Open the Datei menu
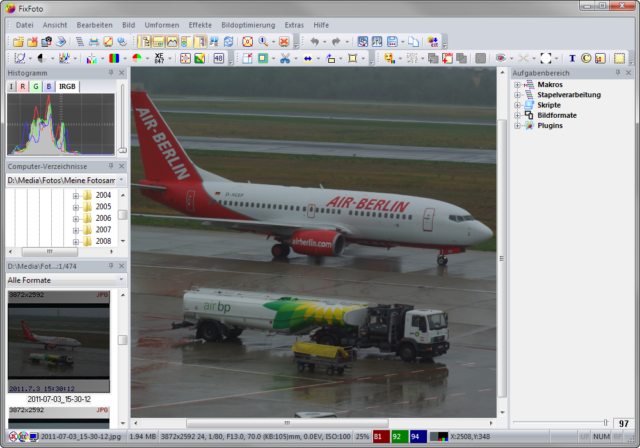This screenshot has height=448, width=640. coord(24,25)
